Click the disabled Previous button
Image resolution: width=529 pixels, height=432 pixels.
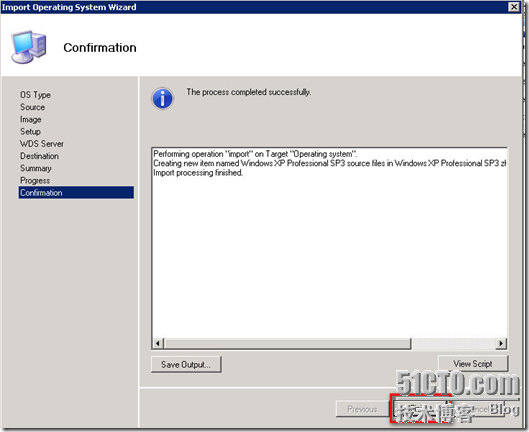click(362, 409)
